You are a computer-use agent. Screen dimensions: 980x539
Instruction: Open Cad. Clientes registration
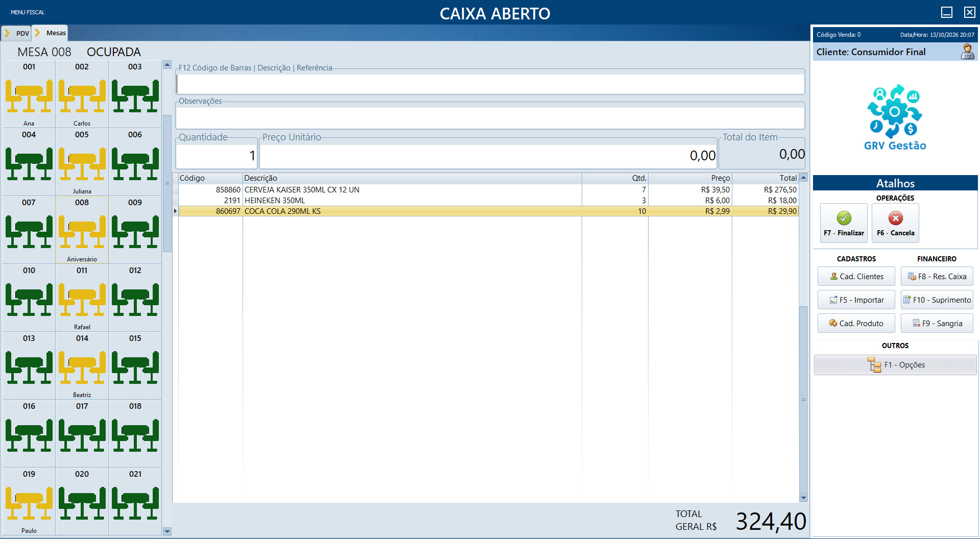856,276
